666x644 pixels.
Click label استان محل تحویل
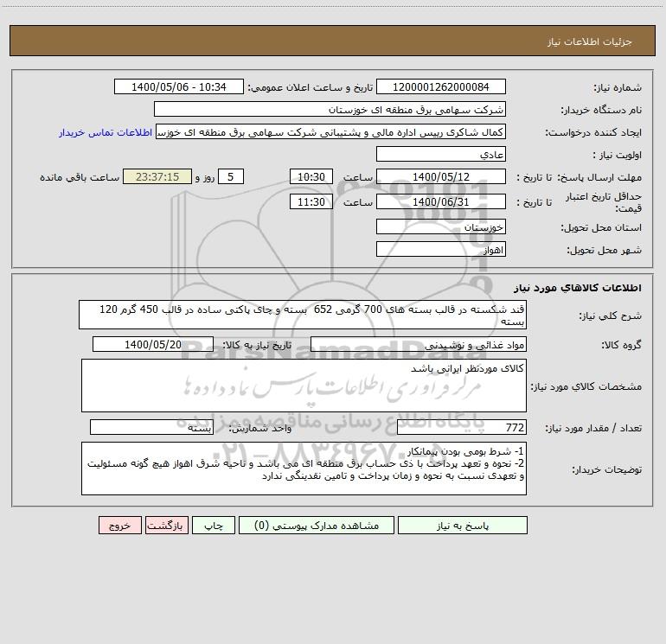601,227
